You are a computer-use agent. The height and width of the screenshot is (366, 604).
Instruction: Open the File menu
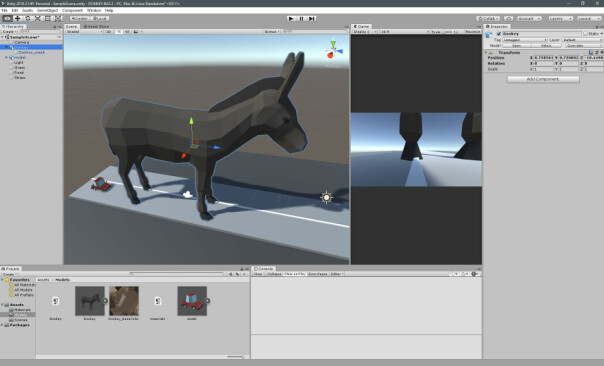click(5, 10)
